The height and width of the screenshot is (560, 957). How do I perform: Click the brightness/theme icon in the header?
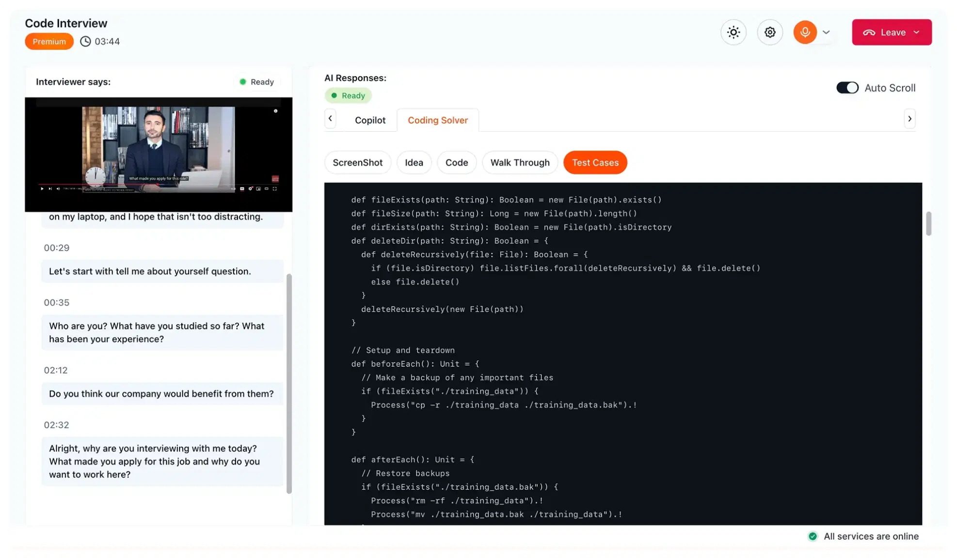point(734,32)
